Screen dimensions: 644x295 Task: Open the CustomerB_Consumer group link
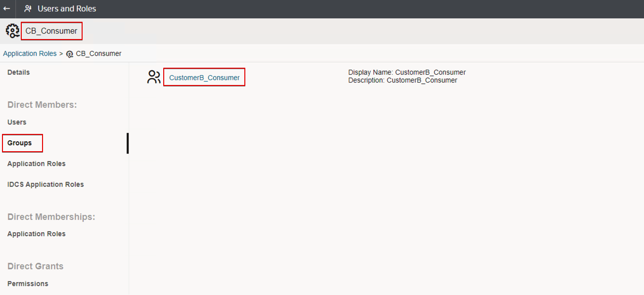coord(204,78)
